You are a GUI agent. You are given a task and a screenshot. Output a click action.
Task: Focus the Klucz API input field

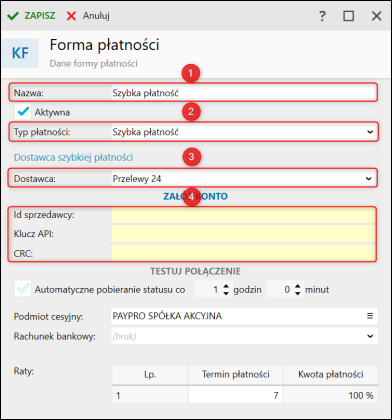[243, 234]
